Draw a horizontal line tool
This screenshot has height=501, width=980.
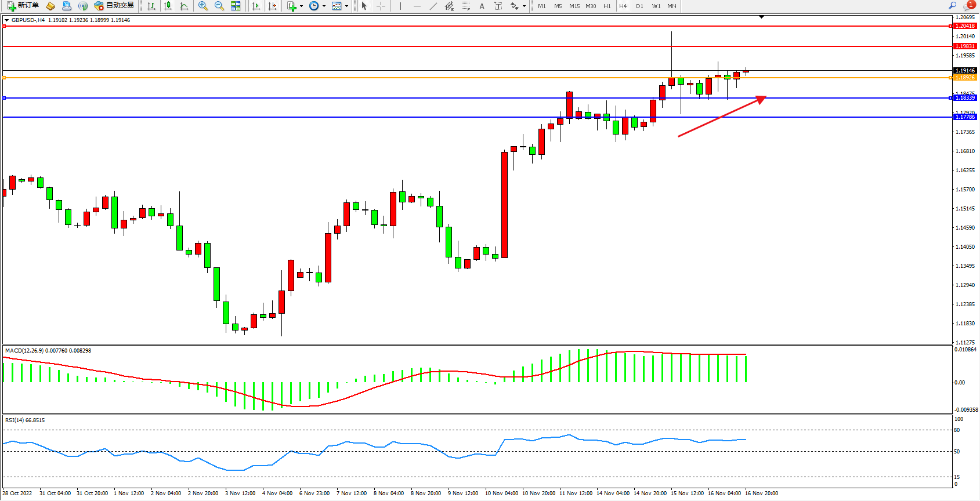417,6
